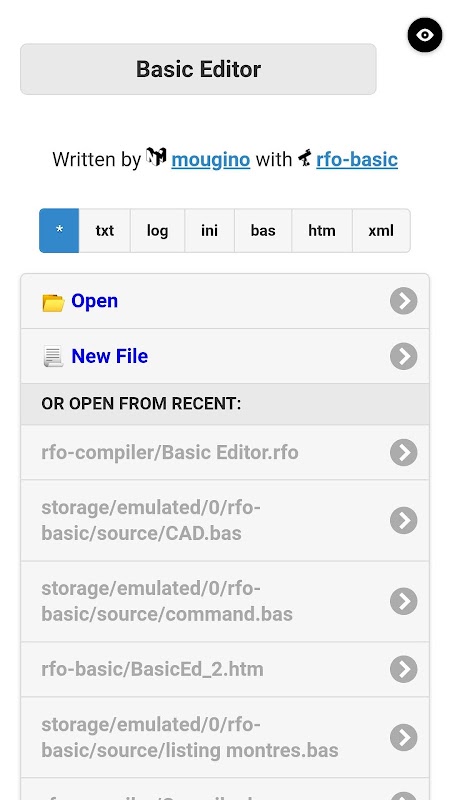Click the New File document icon

(x=53, y=356)
